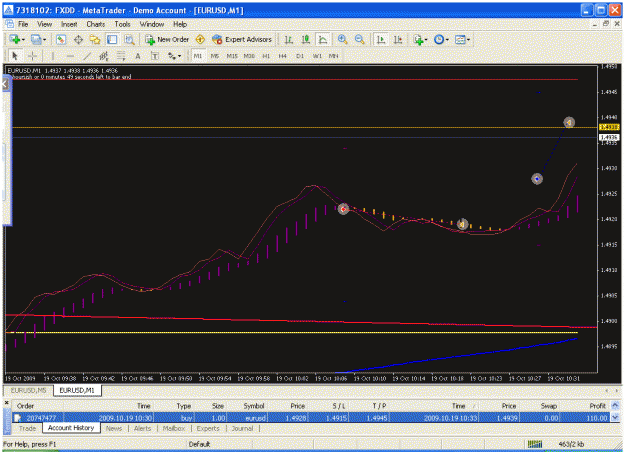This screenshot has height=452, width=625.
Task: Click the New Order button
Action: [167, 39]
